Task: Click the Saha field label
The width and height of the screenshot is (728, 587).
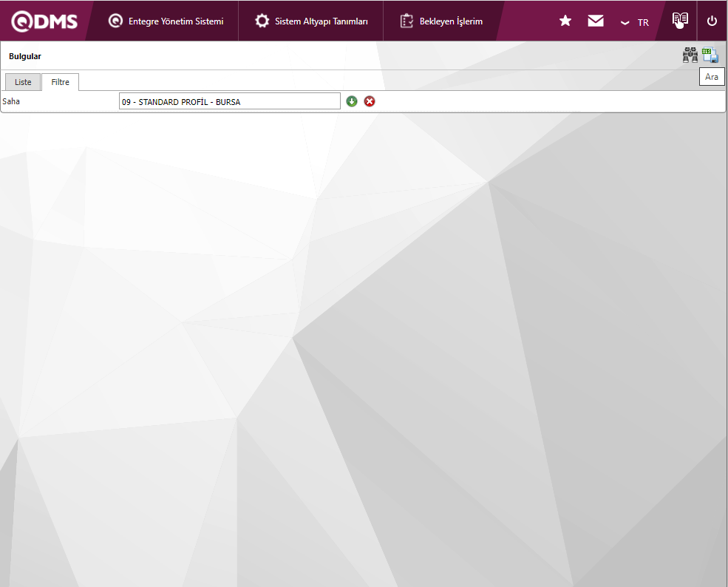Action: pyautogui.click(x=11, y=101)
